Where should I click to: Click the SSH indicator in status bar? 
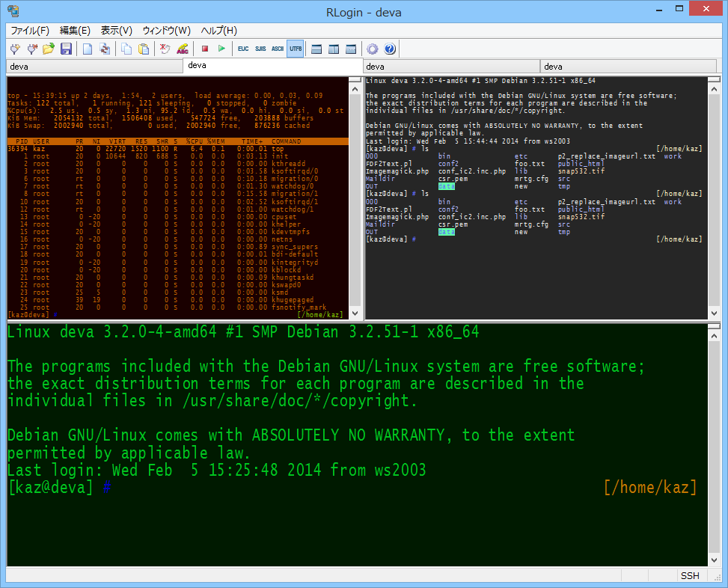click(x=690, y=576)
